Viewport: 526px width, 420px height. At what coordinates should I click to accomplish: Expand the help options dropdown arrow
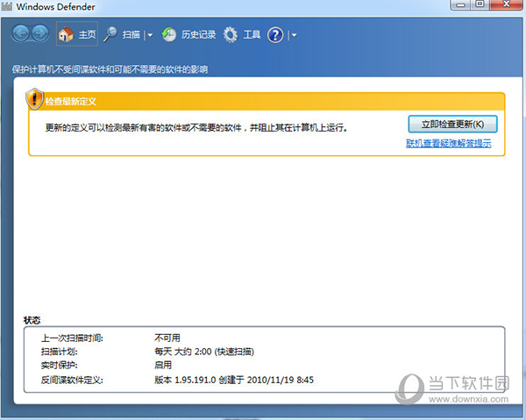tap(295, 35)
